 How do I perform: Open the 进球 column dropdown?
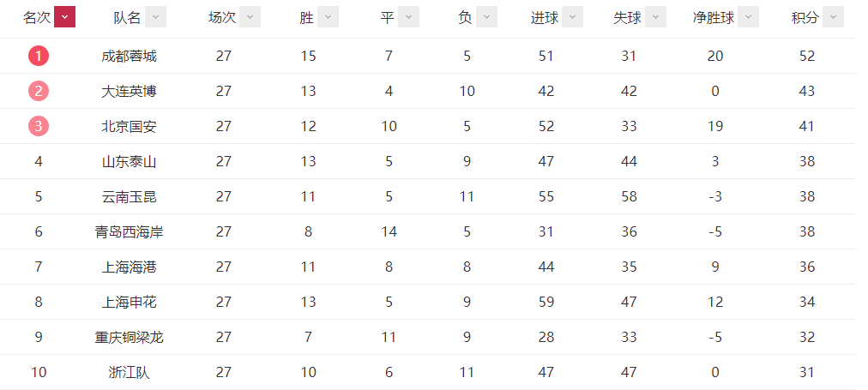pos(573,17)
